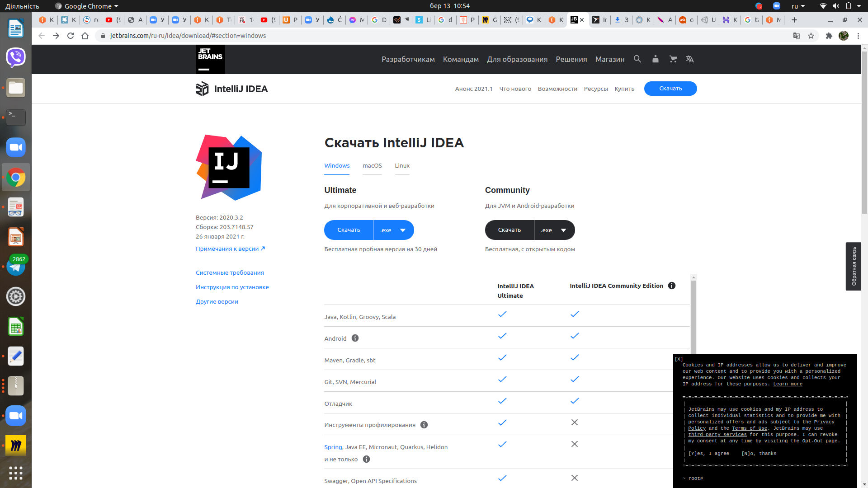This screenshot has height=488, width=868.
Task: Close cookie console with [X]
Action: (679, 359)
